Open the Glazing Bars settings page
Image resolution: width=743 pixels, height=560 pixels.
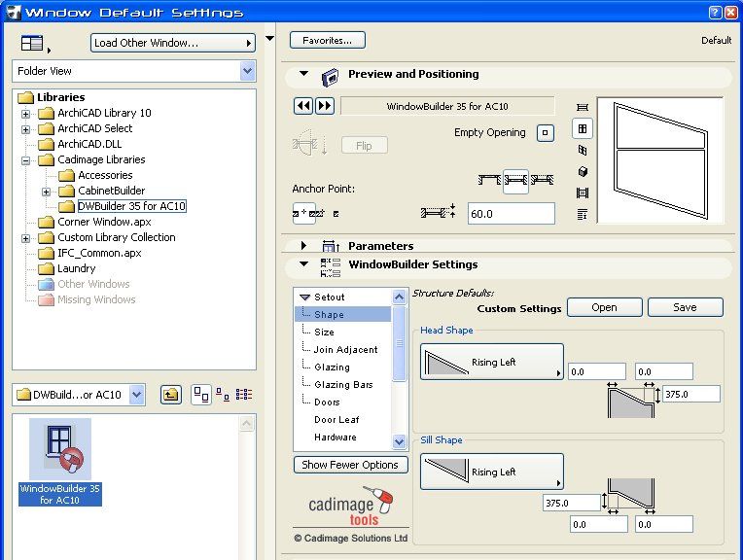click(342, 385)
